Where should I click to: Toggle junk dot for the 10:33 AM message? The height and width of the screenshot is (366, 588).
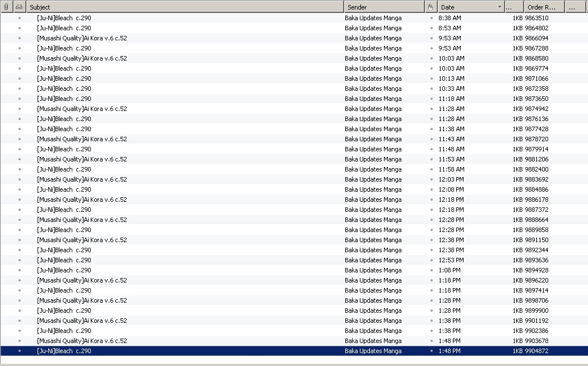pos(431,89)
